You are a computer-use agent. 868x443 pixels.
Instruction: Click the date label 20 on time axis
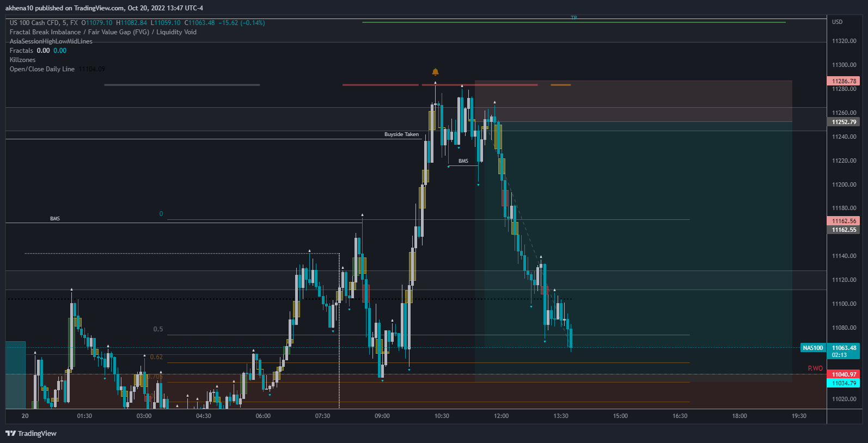point(25,416)
